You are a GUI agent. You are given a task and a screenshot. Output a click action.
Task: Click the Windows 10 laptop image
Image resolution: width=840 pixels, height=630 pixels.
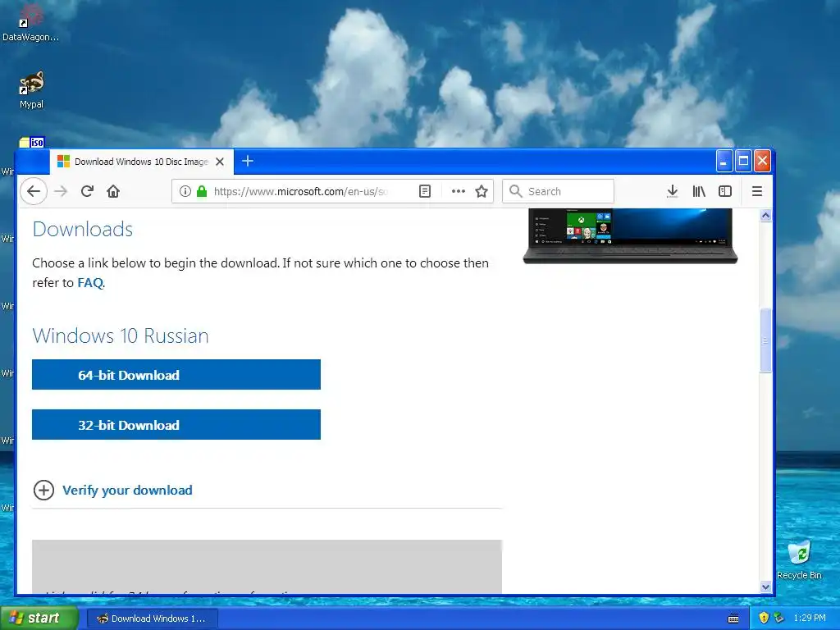pos(630,236)
